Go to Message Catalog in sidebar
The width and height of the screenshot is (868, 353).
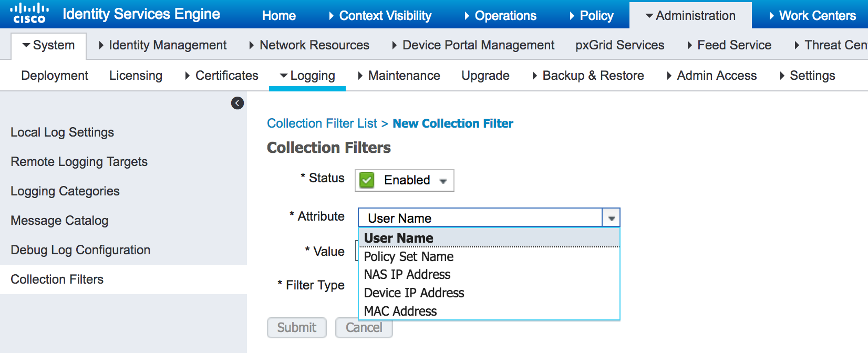point(59,221)
